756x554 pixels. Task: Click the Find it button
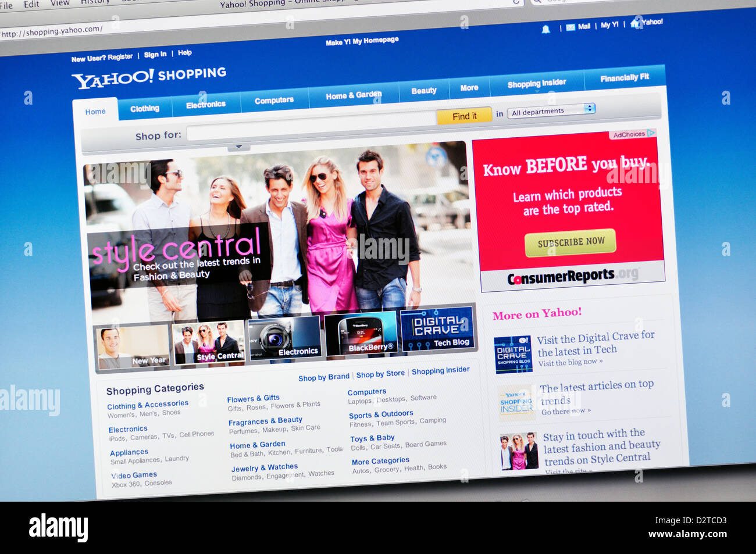click(464, 116)
